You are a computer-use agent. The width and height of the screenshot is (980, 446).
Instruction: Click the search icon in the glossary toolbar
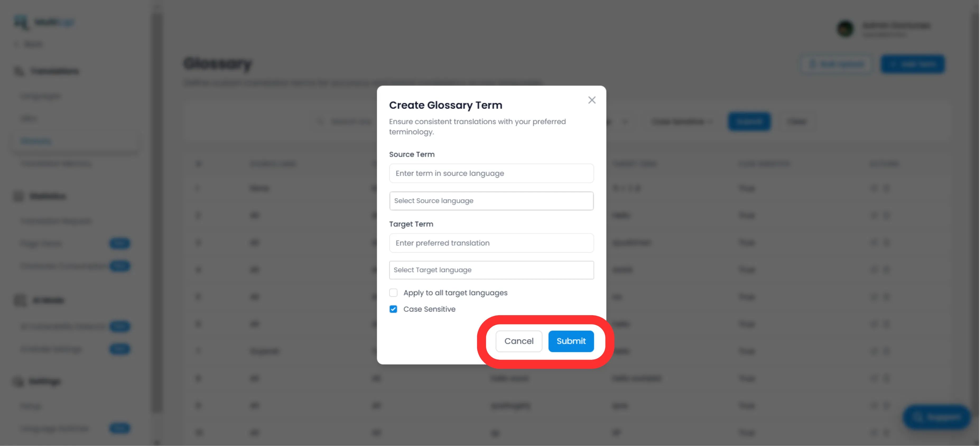click(319, 121)
